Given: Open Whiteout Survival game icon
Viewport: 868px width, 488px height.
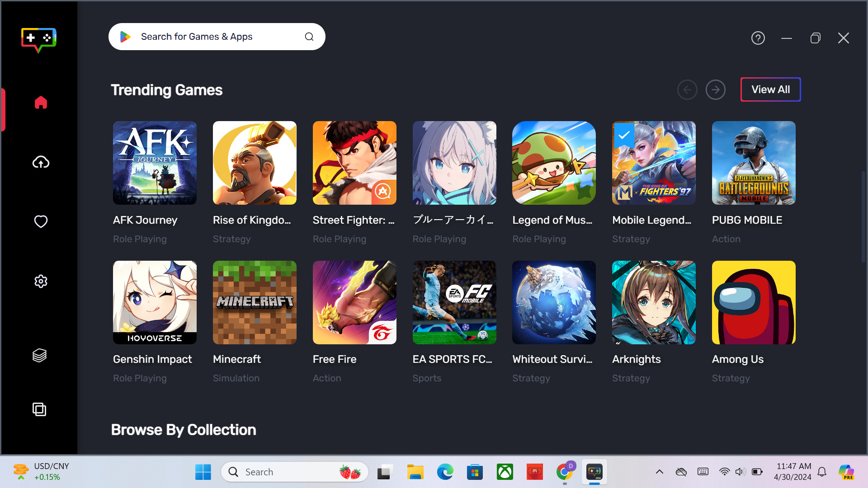Looking at the screenshot, I should 554,302.
